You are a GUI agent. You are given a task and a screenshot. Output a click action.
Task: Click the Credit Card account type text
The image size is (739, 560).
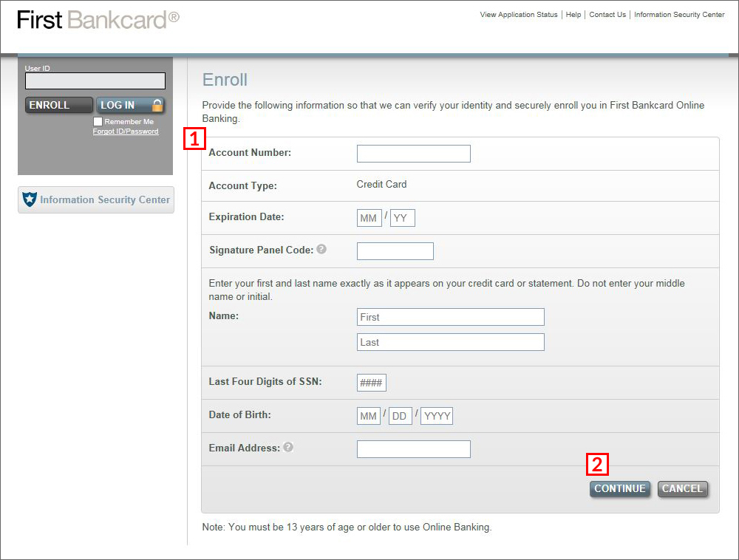[x=381, y=184]
